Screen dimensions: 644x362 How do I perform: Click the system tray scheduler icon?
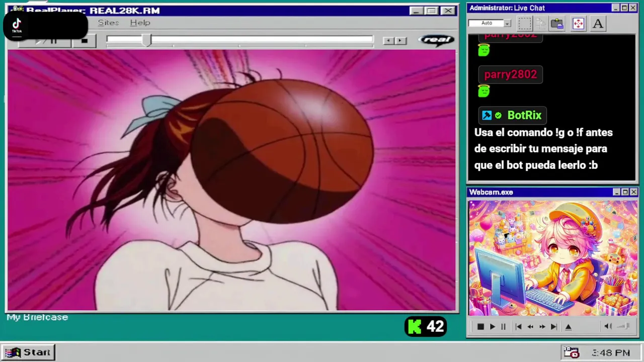[x=571, y=352]
